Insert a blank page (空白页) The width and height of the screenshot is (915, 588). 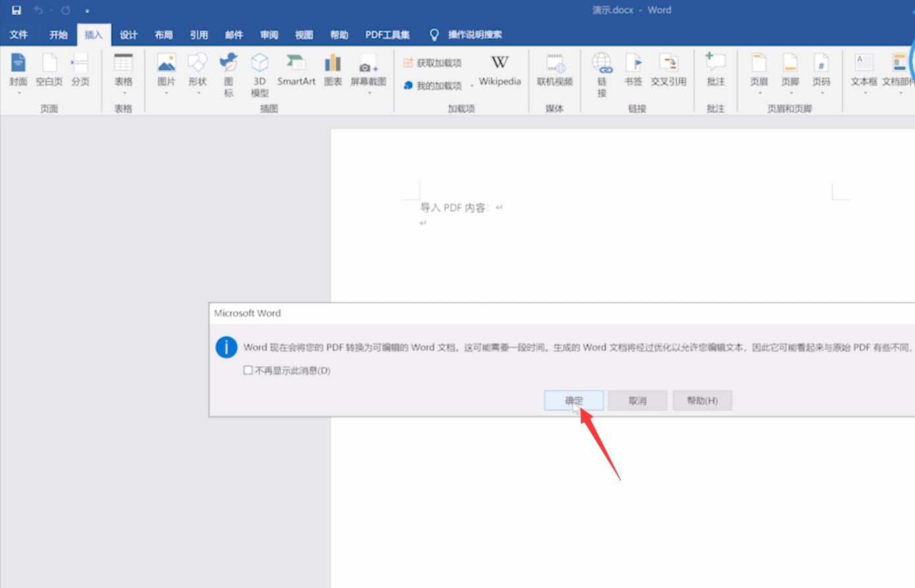49,70
